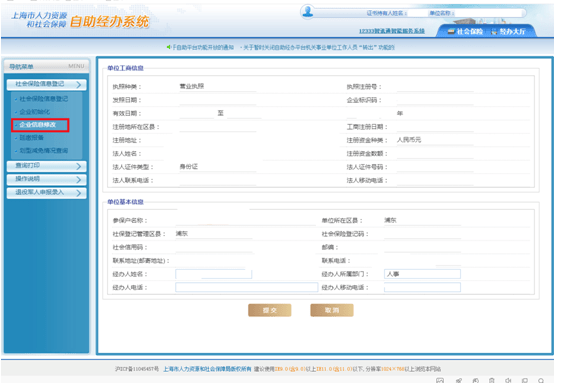Click the 人民币元 value for 注册资金种类
The image size is (566, 383).
(409, 140)
